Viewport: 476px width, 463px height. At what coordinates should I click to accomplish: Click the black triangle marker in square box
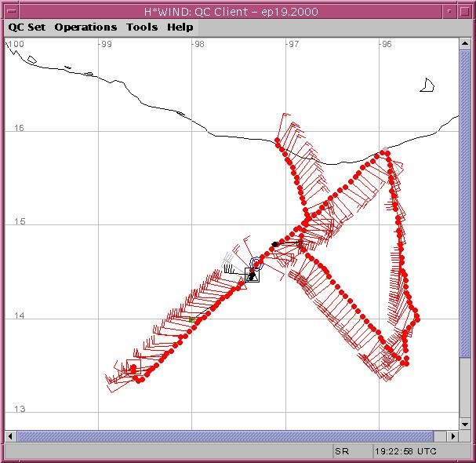pyautogui.click(x=252, y=275)
